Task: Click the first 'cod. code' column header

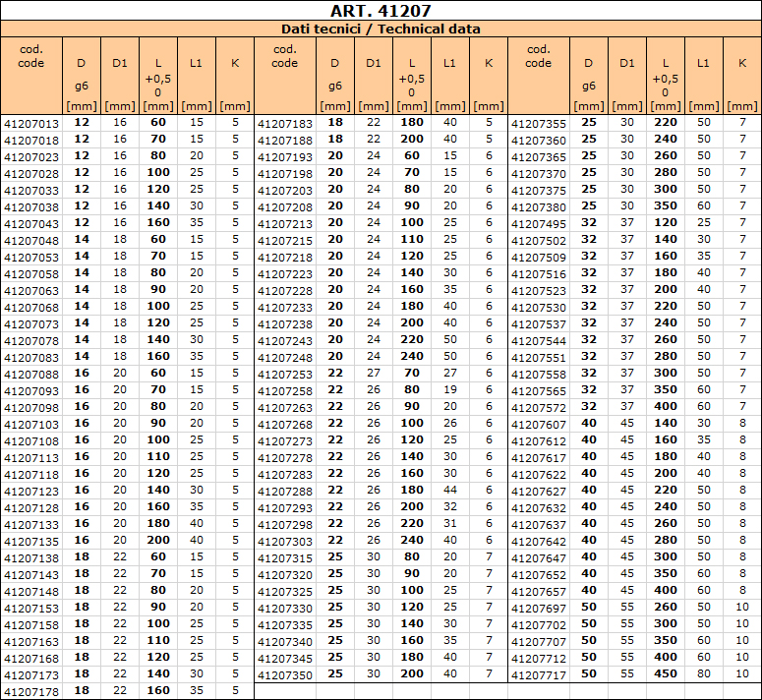Action: pos(31,56)
